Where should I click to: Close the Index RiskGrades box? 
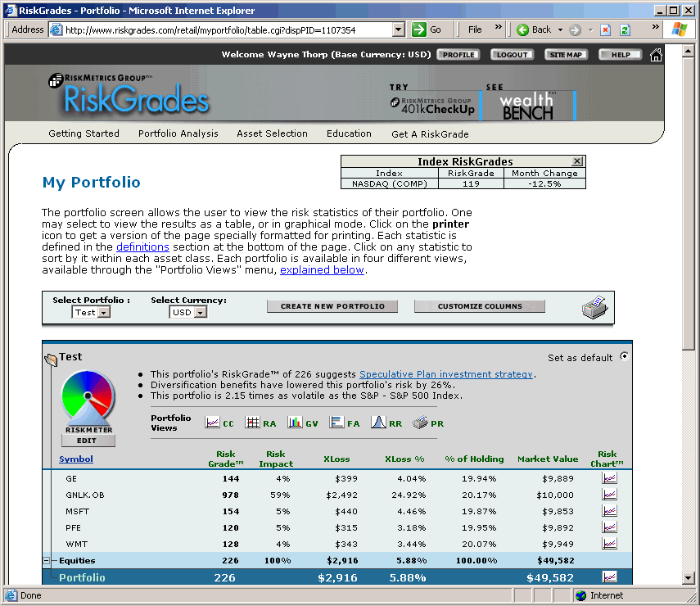click(x=577, y=161)
